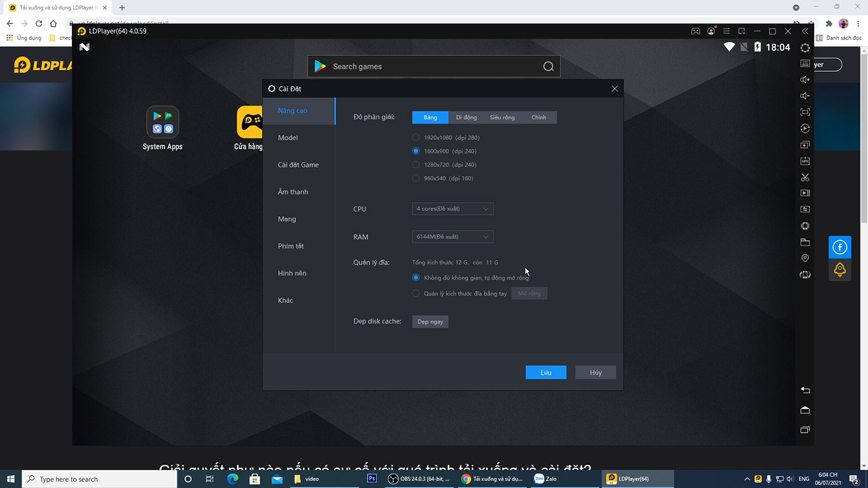Open the install APK sidebar tool
The image size is (868, 488).
(x=805, y=161)
